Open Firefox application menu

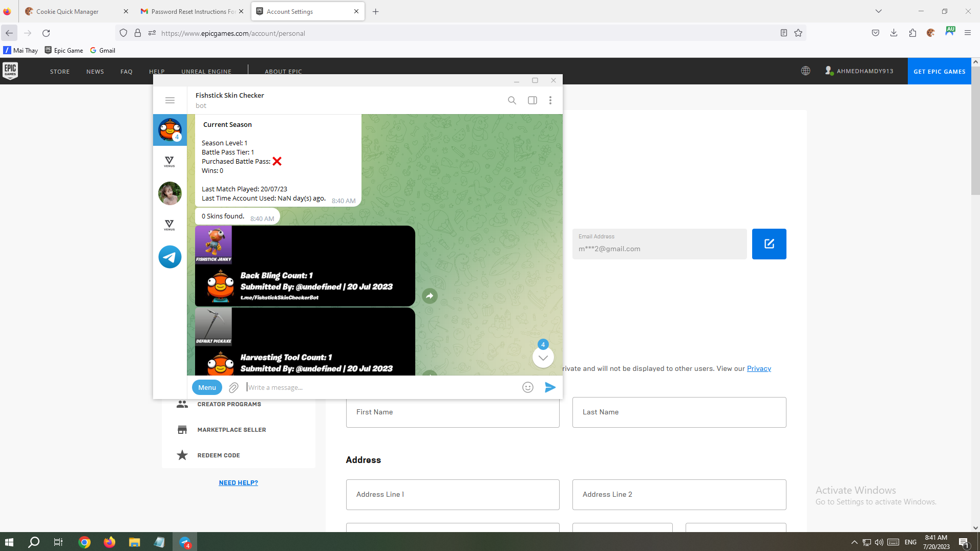[x=967, y=33]
